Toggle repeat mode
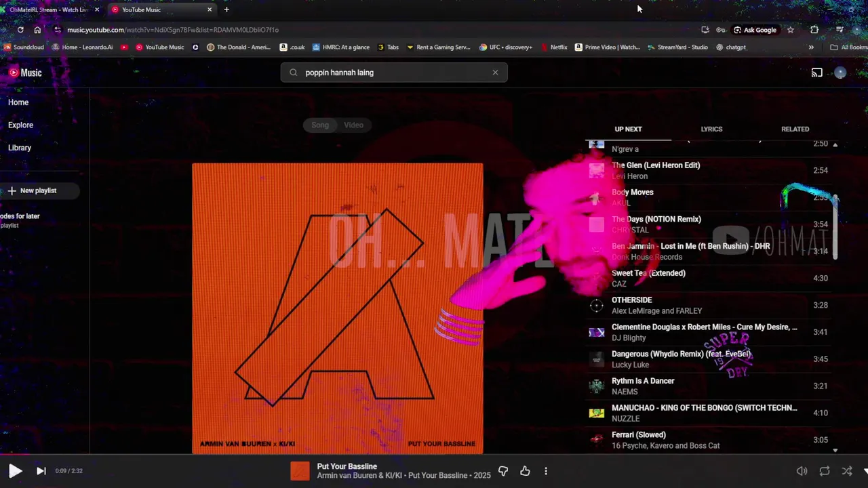Image resolution: width=868 pixels, height=488 pixels. point(825,471)
